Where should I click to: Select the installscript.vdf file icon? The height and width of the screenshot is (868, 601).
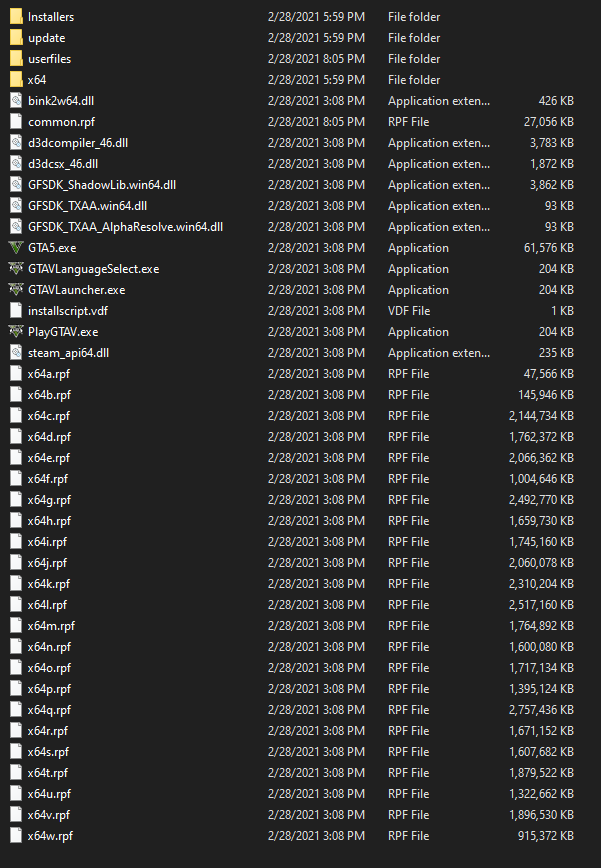[15, 311]
